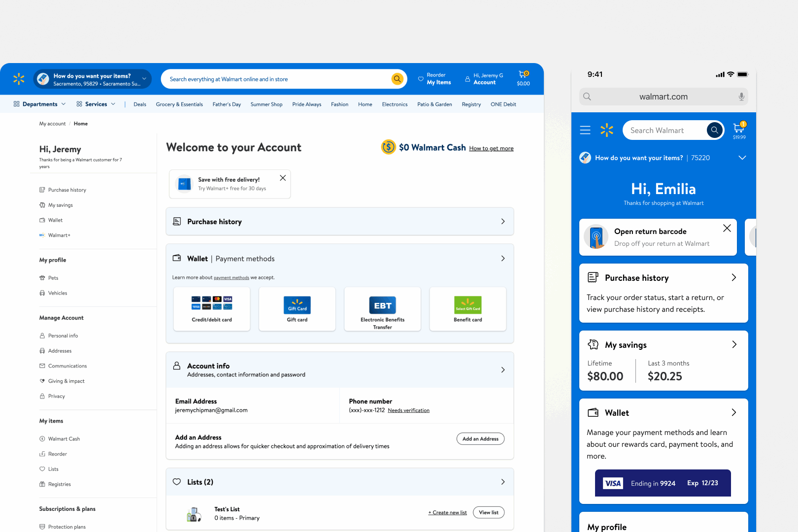Screen dimensions: 798x532
Task: Open the mobile hamburger menu
Action: coord(585,130)
